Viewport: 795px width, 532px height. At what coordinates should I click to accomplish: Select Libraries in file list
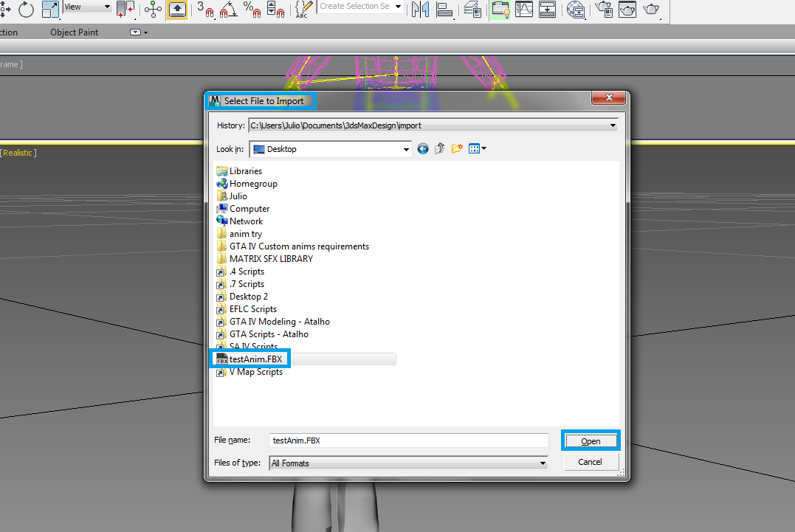click(239, 171)
